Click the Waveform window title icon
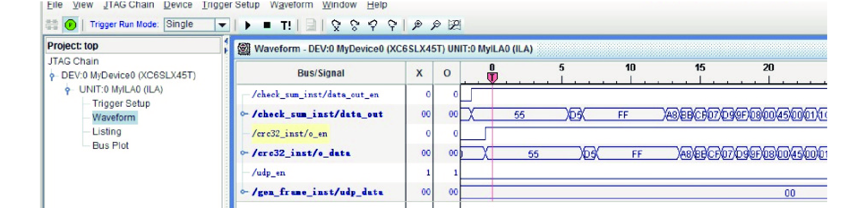Image resolution: width=868 pixels, height=208 pixels. [x=244, y=49]
